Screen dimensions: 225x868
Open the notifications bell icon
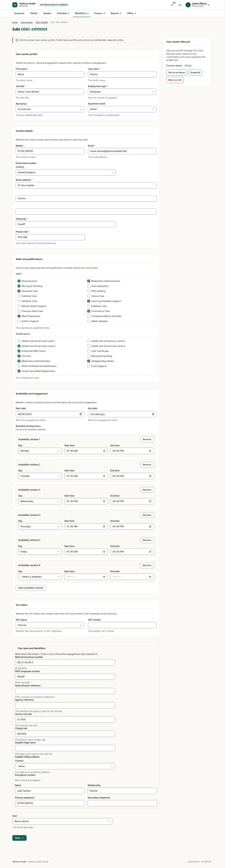(x=172, y=5)
